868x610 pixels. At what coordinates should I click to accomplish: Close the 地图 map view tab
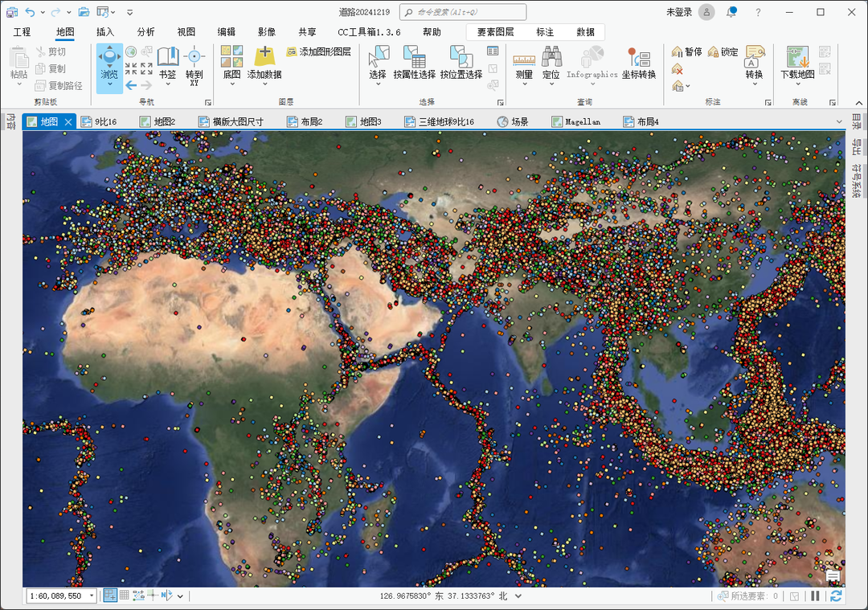(68, 122)
